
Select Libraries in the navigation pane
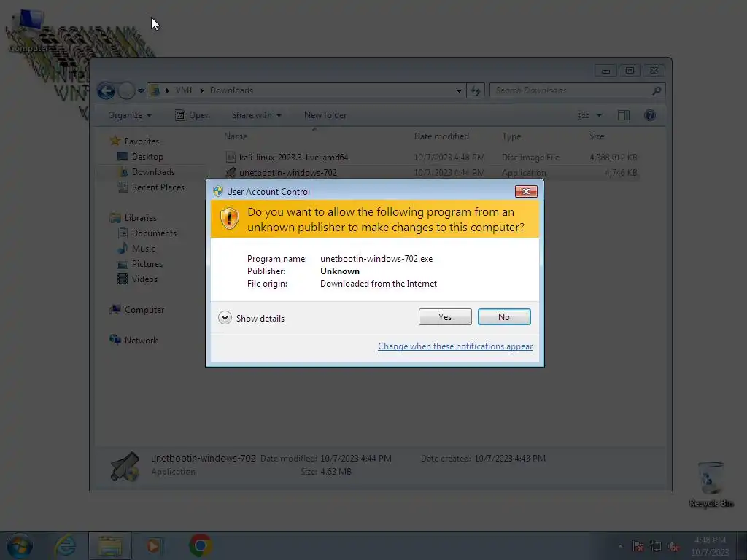coord(141,217)
